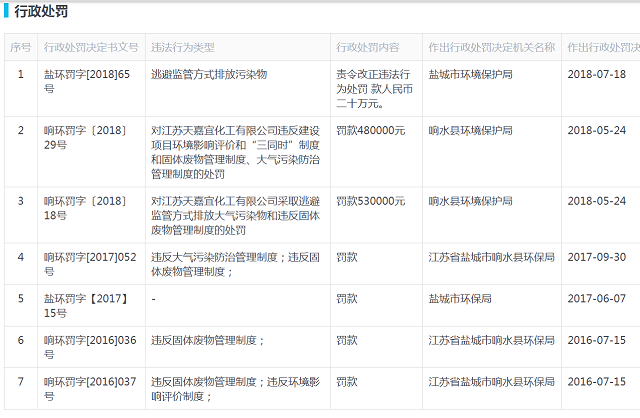Click the 罚款530000元 penalty cell
The image size is (640, 418).
pos(371,201)
